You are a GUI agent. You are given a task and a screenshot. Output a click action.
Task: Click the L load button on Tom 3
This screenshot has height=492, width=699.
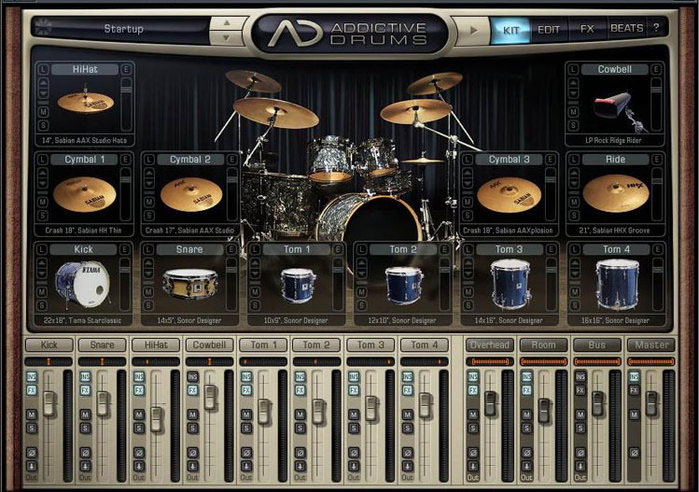pos(468,250)
